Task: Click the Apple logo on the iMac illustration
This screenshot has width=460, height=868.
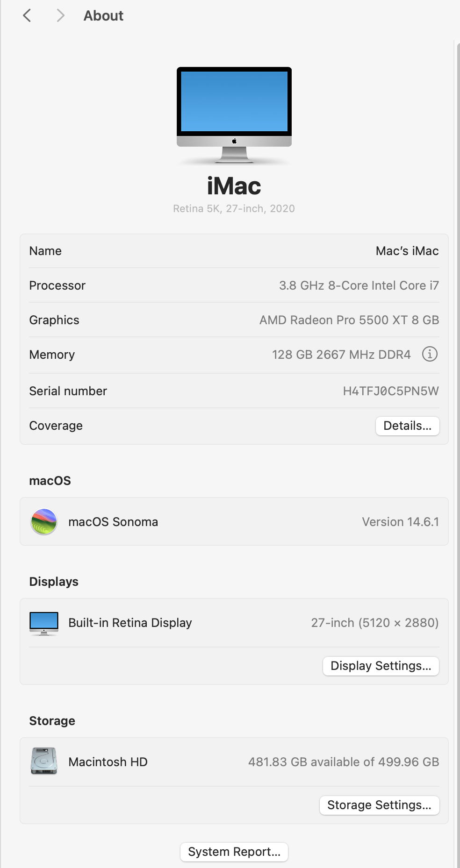Action: (x=234, y=140)
